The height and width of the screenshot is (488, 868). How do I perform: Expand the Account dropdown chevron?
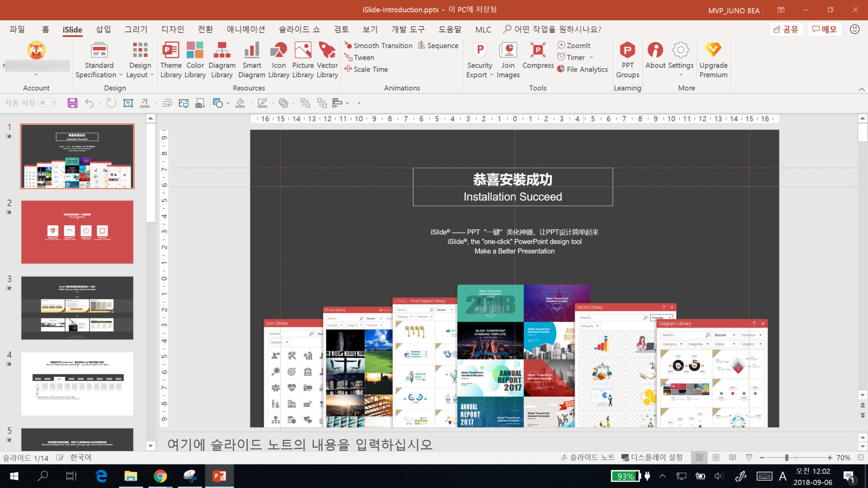pos(36,75)
